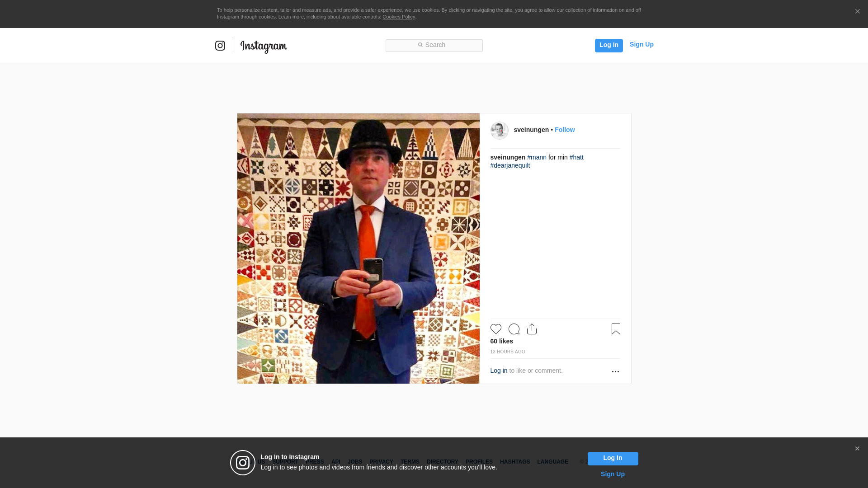The image size is (868, 488).
Task: Open the JOBS footer link
Action: [x=355, y=462]
